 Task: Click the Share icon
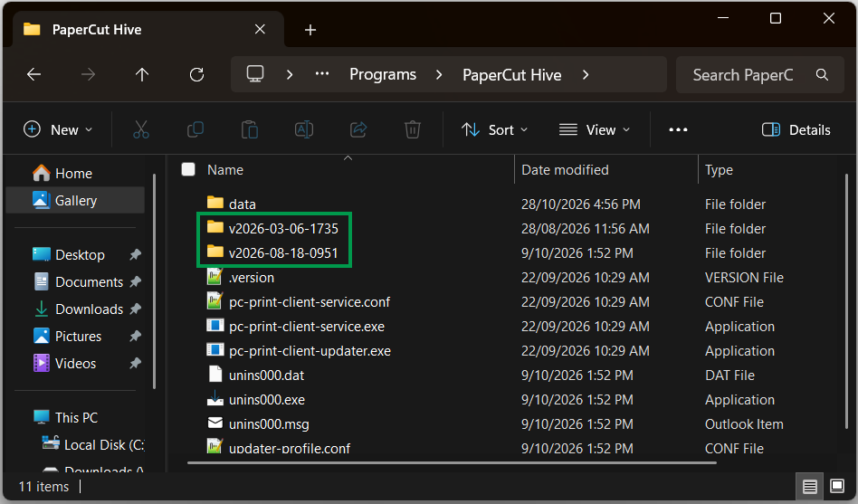358,129
